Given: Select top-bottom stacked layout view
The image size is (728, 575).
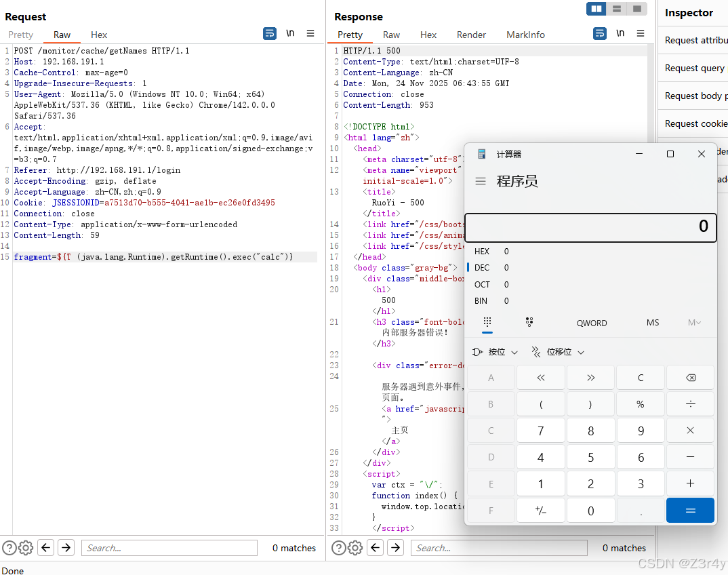Looking at the screenshot, I should (x=617, y=9).
